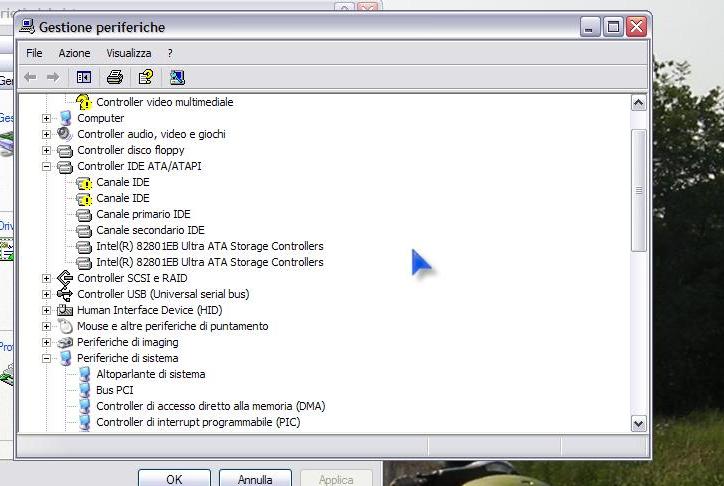The image size is (724, 486).
Task: Click the Controller USB icon
Action: (65, 294)
